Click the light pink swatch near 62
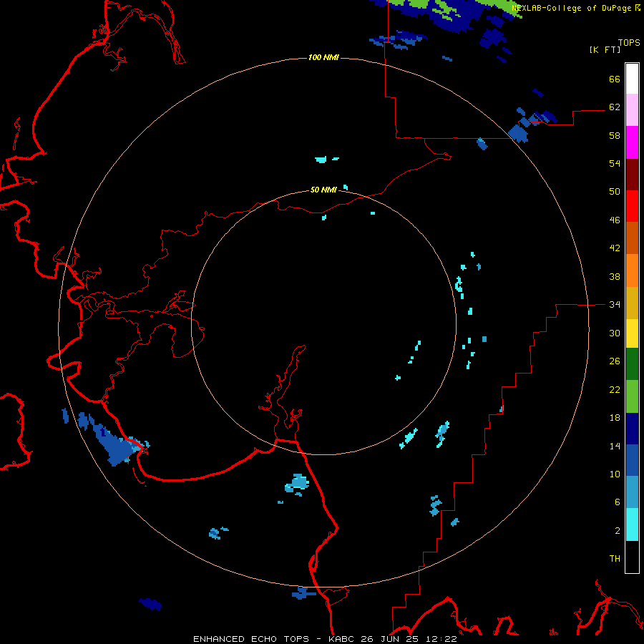This screenshot has width=644, height=644. point(632,109)
